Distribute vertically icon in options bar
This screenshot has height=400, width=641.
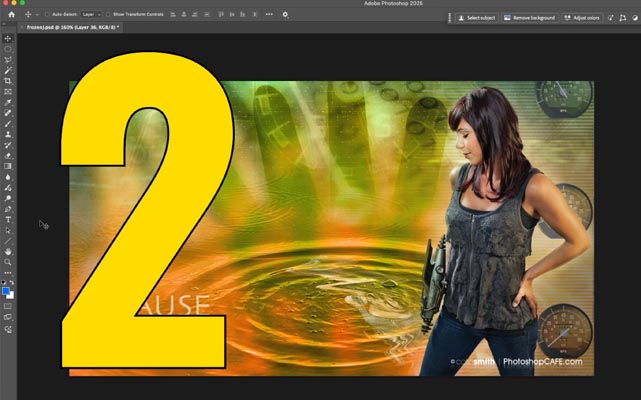click(x=255, y=14)
